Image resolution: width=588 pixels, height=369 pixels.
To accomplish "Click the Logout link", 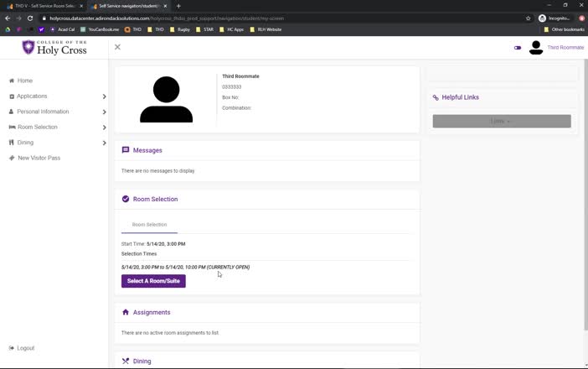I will (x=25, y=348).
